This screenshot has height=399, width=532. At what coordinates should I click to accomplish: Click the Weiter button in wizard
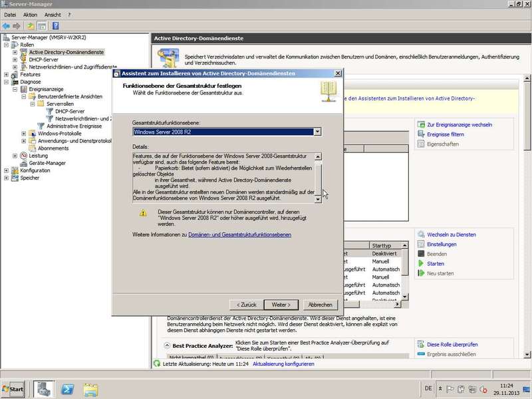coord(281,305)
